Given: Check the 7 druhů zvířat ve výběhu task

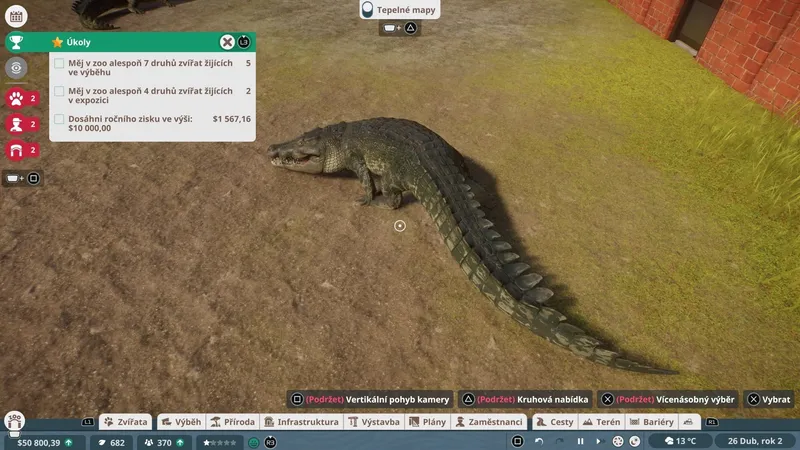Looking at the screenshot, I should (x=59, y=63).
